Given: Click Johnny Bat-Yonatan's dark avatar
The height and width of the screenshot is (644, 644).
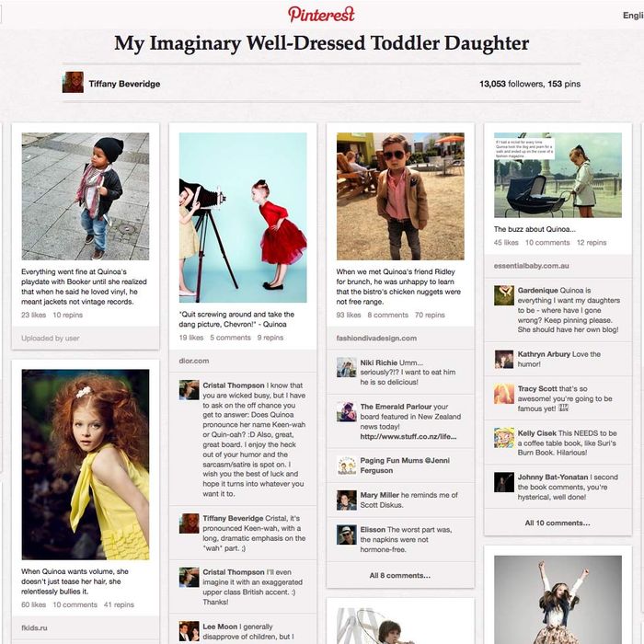Looking at the screenshot, I should click(x=504, y=482).
